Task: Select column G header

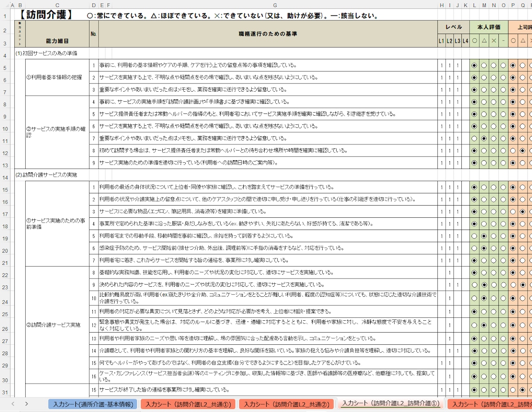Action: (x=275, y=5)
